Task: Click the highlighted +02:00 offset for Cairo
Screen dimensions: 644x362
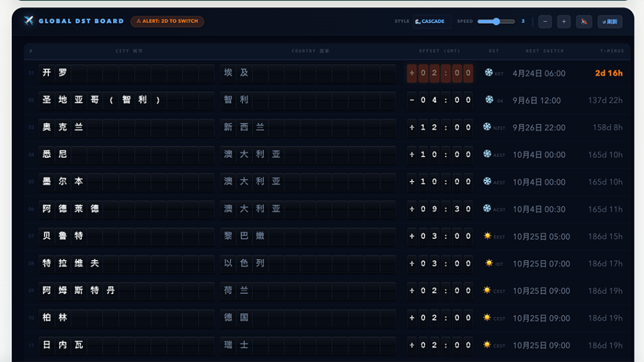Action: click(x=440, y=73)
